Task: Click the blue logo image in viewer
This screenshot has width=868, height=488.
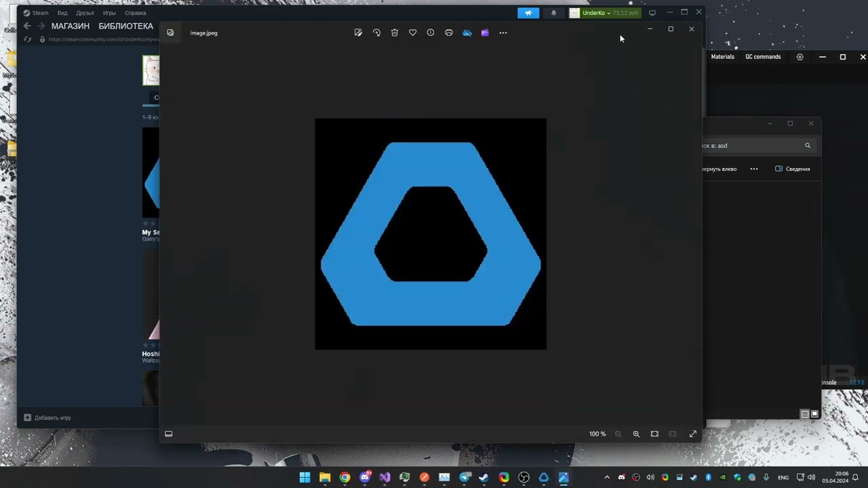Action: (431, 234)
